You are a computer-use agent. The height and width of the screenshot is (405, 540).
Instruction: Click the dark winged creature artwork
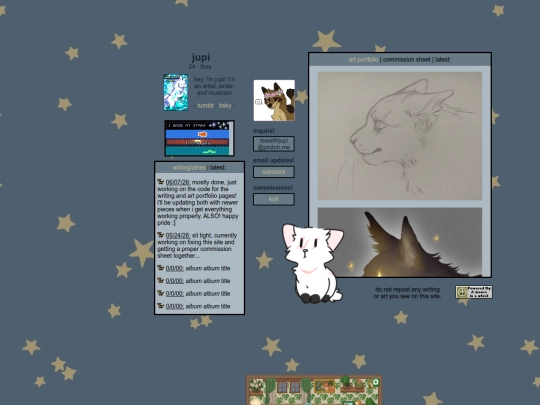(x=399, y=242)
